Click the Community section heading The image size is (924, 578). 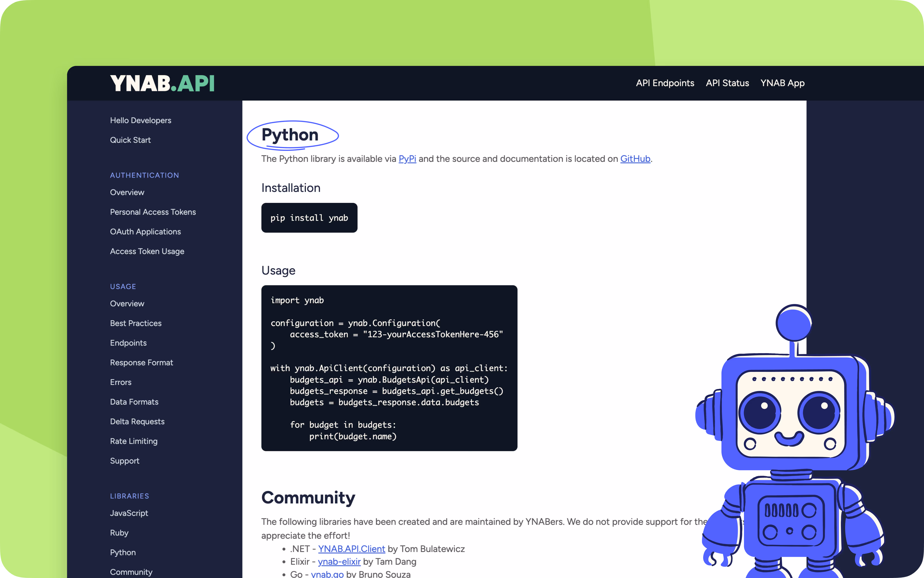pos(308,498)
